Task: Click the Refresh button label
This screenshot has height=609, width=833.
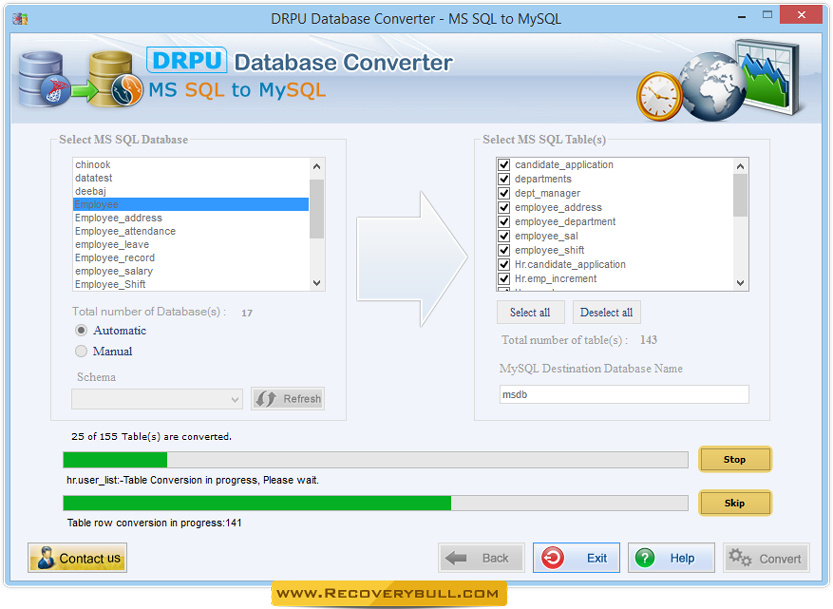Action: click(302, 399)
